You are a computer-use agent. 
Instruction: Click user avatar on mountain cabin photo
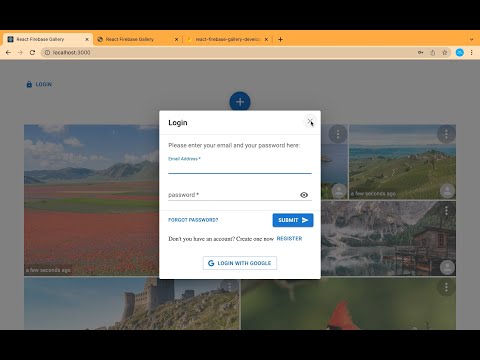click(447, 267)
